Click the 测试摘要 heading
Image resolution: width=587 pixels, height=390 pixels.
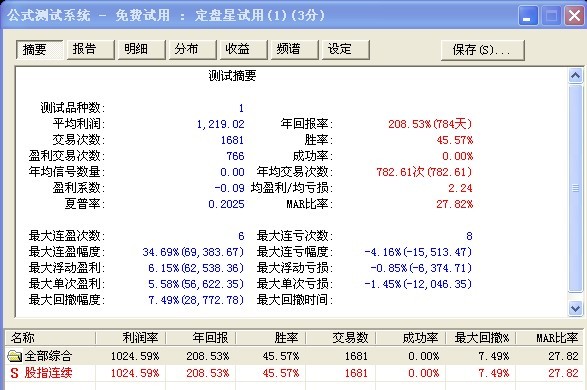232,76
